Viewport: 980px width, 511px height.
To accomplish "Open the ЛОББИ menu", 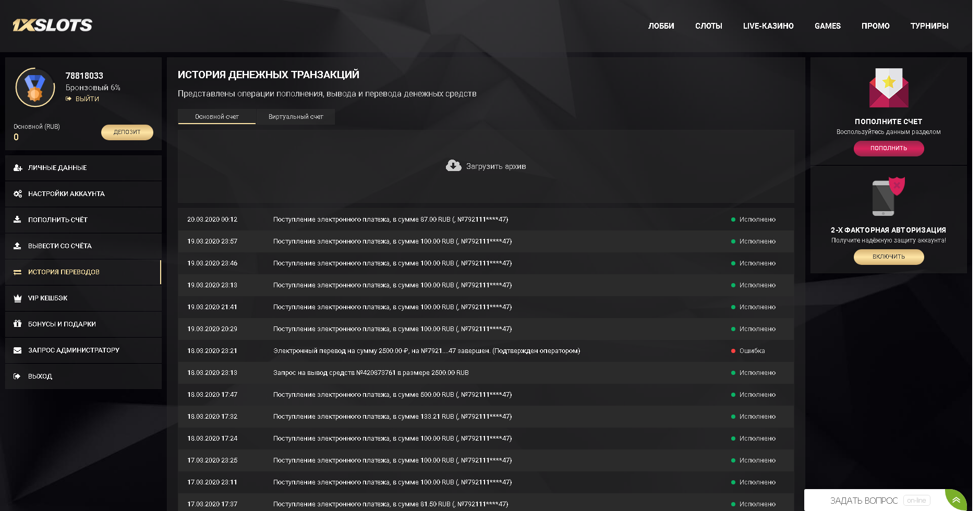I will [x=661, y=26].
